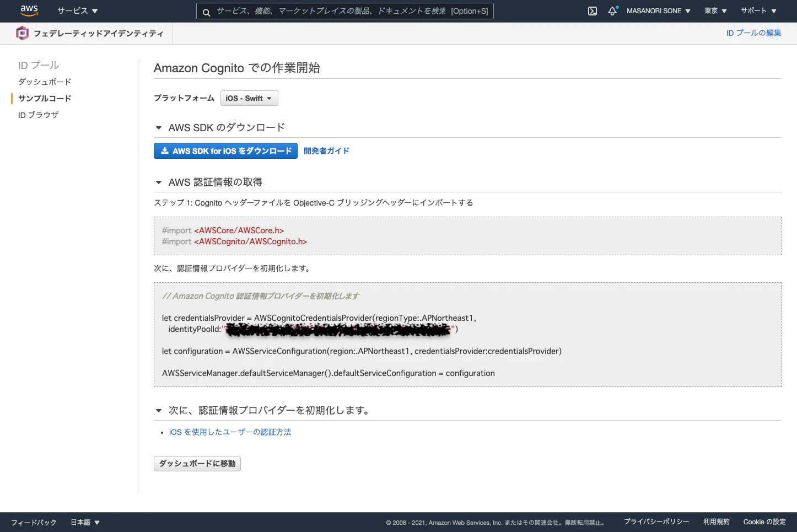This screenshot has width=797, height=532.
Task: Collapse the 認証情報プロバイダー initialization section
Action: [x=159, y=410]
